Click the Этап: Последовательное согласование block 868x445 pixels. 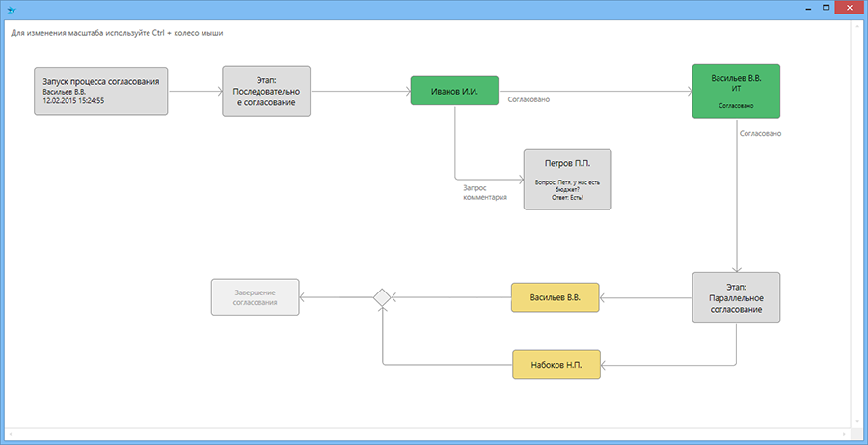pos(266,91)
